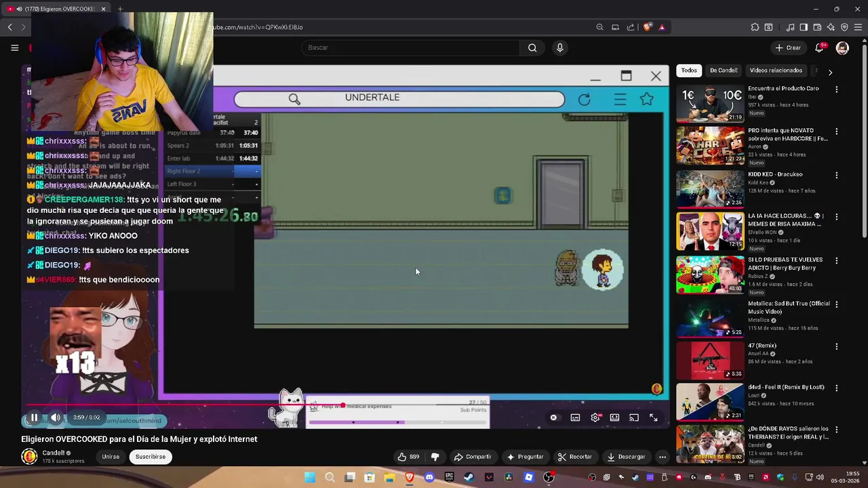Open Encuentra el Producto Caro thumbnail
Screen dimensions: 868x488
pyautogui.click(x=710, y=103)
